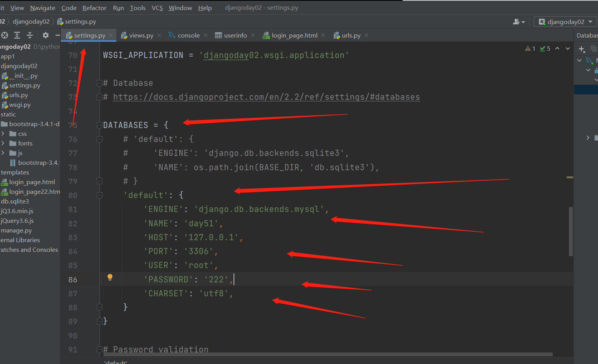Click the editor horizontal scrollbar

point(328,354)
